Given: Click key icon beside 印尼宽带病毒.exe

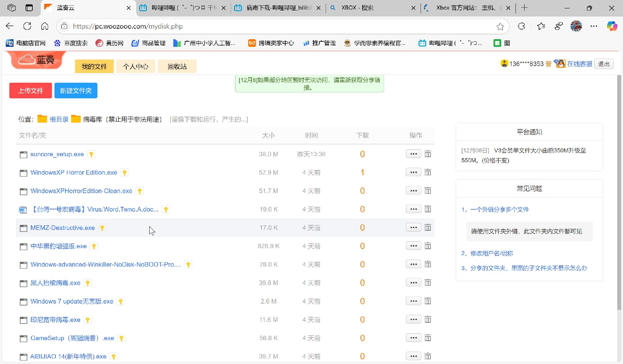Looking at the screenshot, I should pos(88,320).
